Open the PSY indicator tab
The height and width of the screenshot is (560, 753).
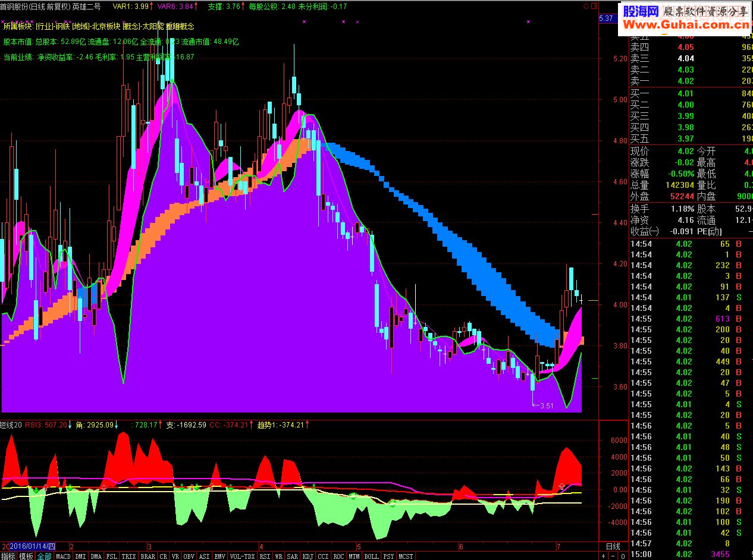(x=389, y=556)
